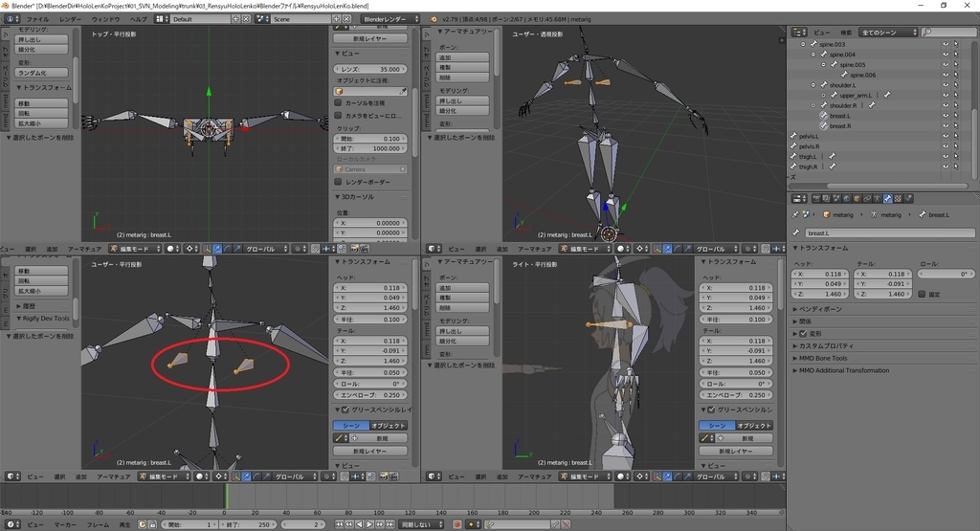Enable the カーソルを注視 checkbox
Viewport: 980px width, 531px height.
click(x=338, y=102)
